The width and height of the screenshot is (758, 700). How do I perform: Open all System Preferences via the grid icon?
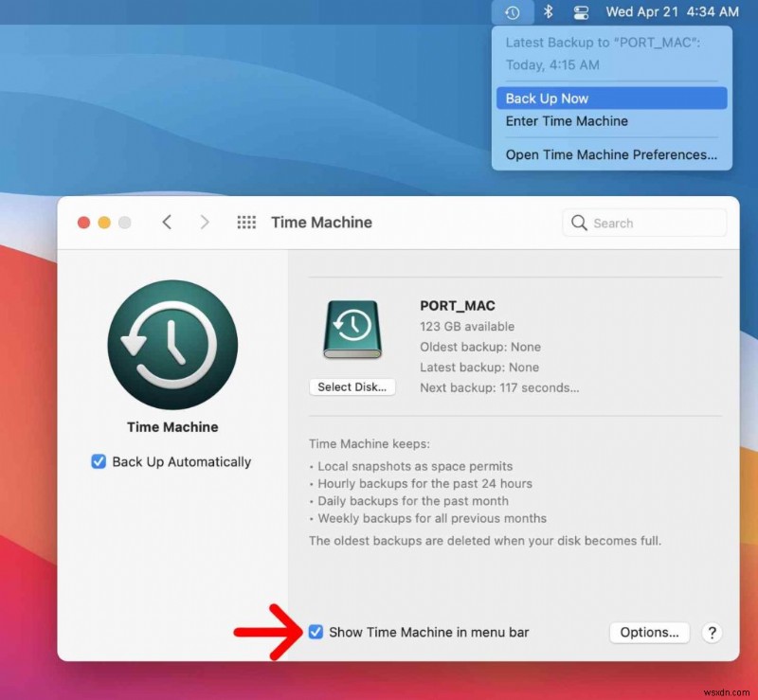pos(246,222)
